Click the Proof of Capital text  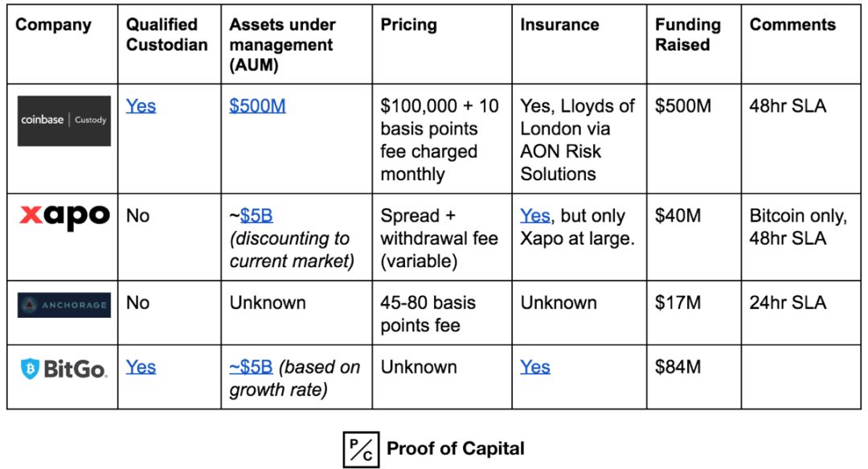click(456, 448)
